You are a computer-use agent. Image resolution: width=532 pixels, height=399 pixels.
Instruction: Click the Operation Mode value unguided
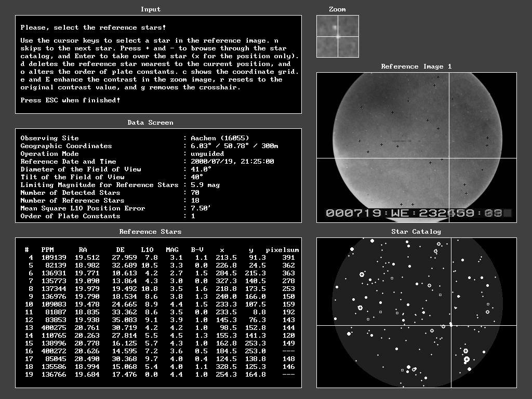(x=207, y=154)
